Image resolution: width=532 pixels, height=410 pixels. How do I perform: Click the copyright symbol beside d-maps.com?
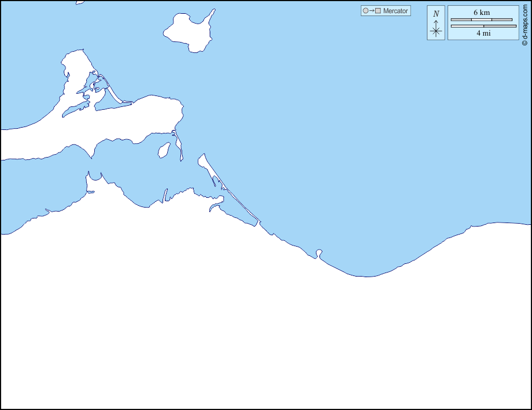tap(525, 43)
